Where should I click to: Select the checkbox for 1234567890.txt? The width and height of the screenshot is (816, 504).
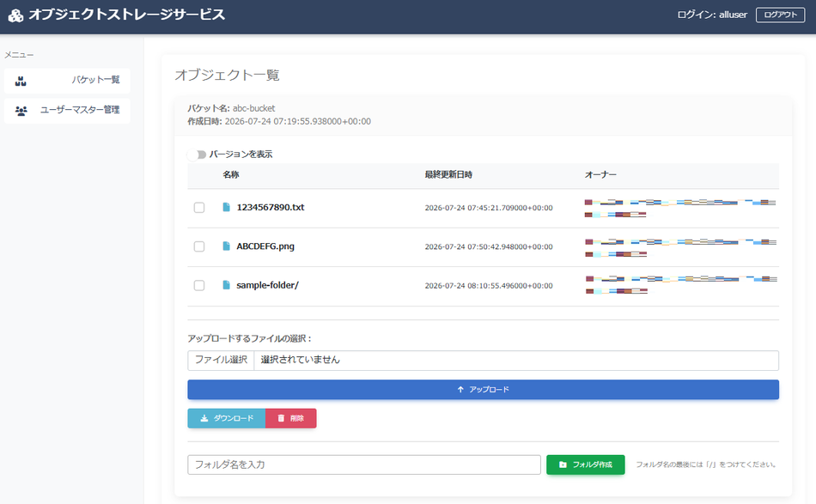199,208
